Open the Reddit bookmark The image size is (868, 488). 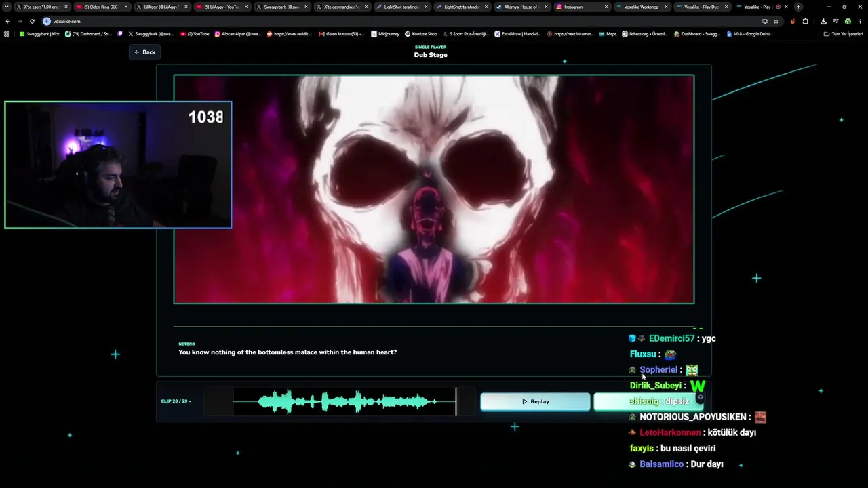pos(289,33)
